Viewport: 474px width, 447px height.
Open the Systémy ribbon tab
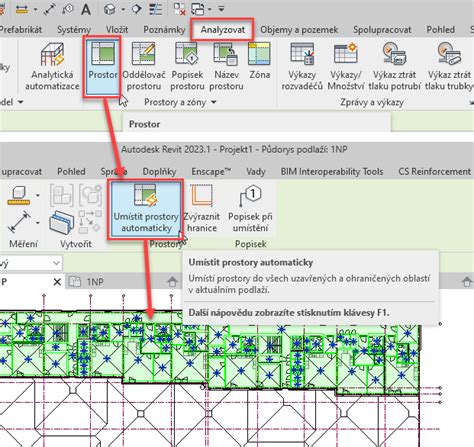click(x=74, y=30)
